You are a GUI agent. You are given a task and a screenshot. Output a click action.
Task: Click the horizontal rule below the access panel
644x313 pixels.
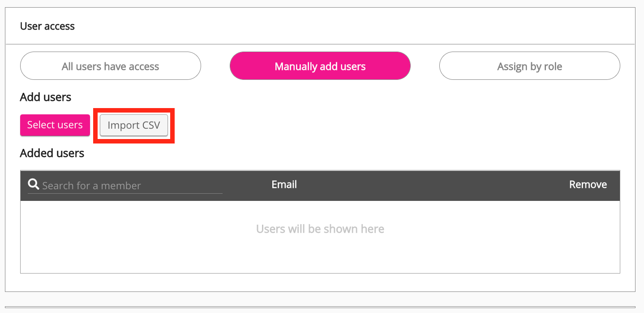(x=320, y=307)
